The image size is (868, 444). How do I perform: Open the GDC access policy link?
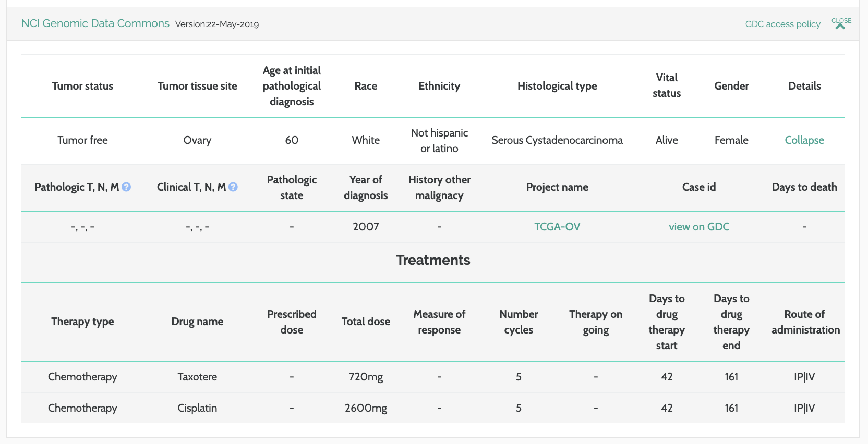pos(782,24)
